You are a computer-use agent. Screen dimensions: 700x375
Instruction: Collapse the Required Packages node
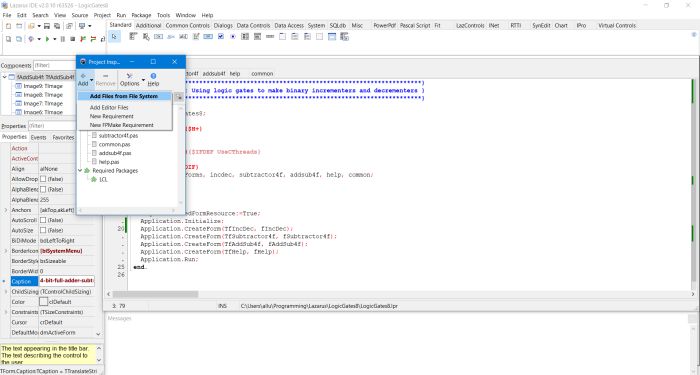pyautogui.click(x=80, y=171)
